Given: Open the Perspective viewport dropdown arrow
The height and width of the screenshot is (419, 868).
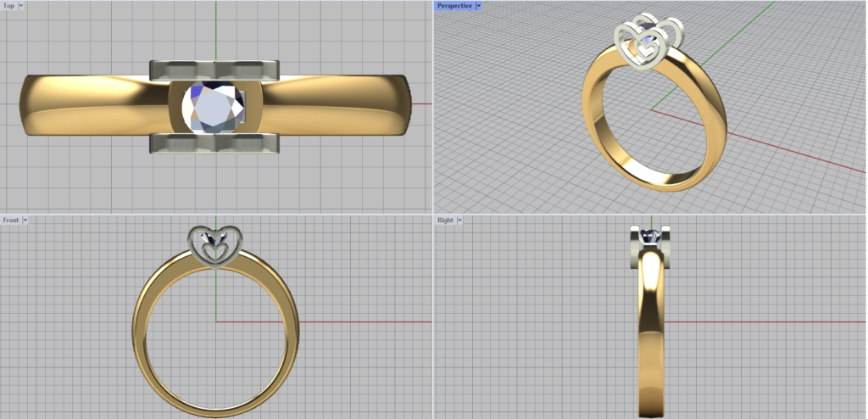Looking at the screenshot, I should [479, 6].
